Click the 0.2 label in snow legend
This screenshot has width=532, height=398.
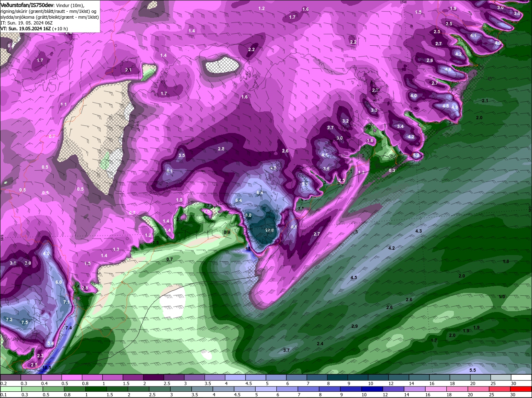point(3,383)
